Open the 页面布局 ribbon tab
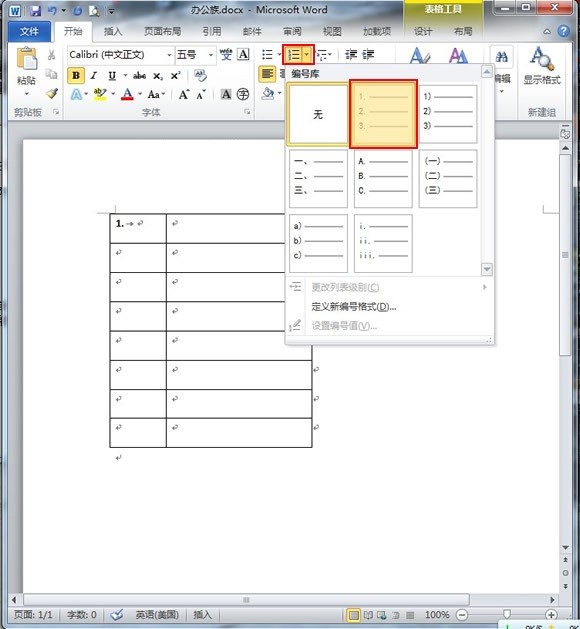The width and height of the screenshot is (580, 629). point(162,31)
